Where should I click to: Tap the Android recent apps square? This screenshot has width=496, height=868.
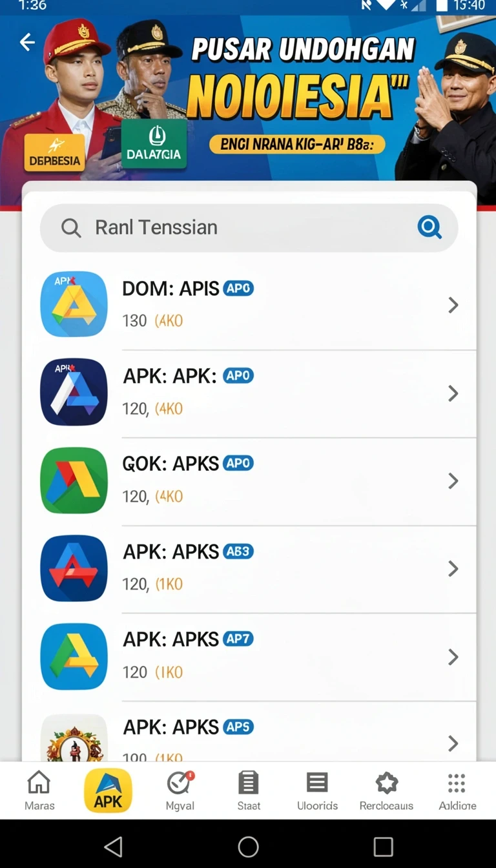pyautogui.click(x=383, y=846)
